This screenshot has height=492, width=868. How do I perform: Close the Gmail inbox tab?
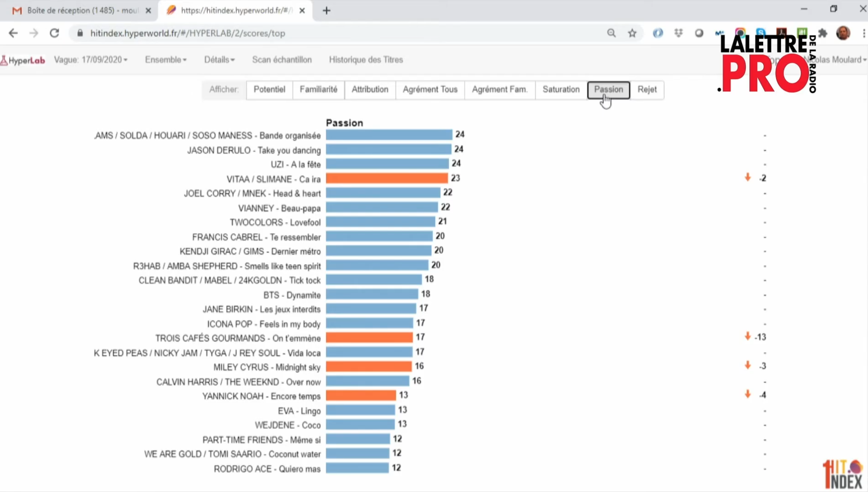(148, 11)
